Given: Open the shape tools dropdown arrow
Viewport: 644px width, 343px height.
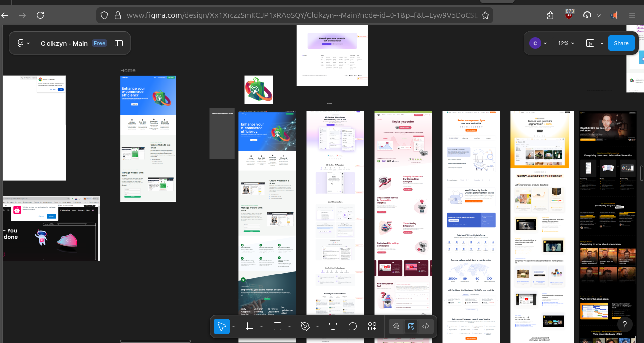Looking at the screenshot, I should click(289, 326).
